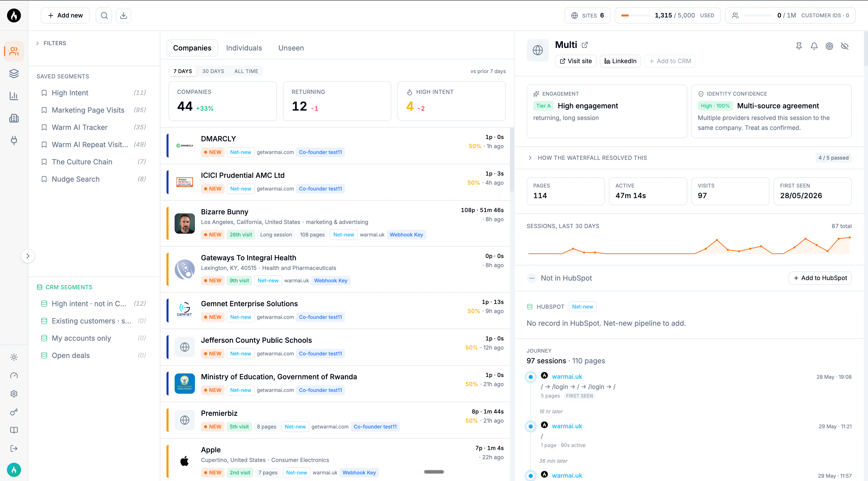Screen dimensions: 868x481
Task: Open the search icon button
Action: (104, 15)
